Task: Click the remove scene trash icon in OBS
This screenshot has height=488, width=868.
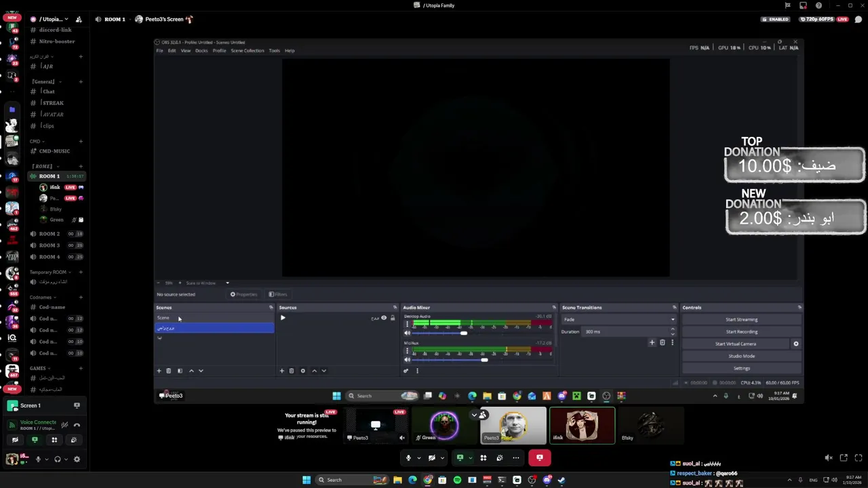Action: pos(169,371)
